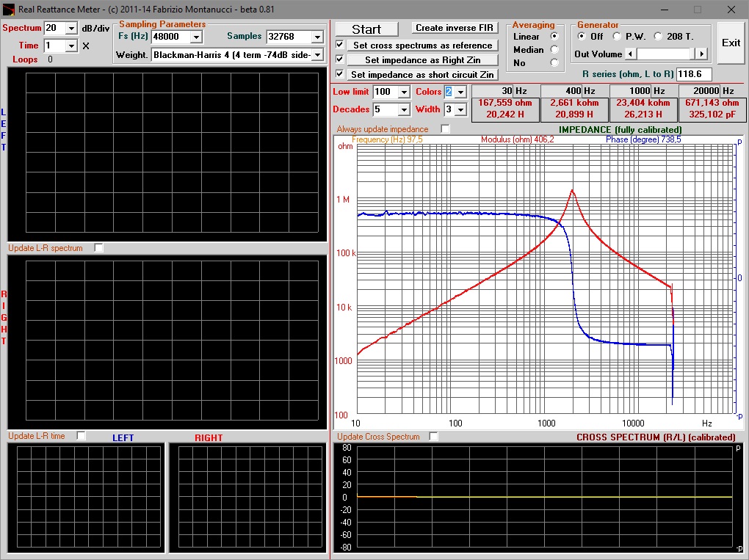
Task: Click CROSS SPECTRUM (R/L) (calibrated) label
Action: (656, 437)
